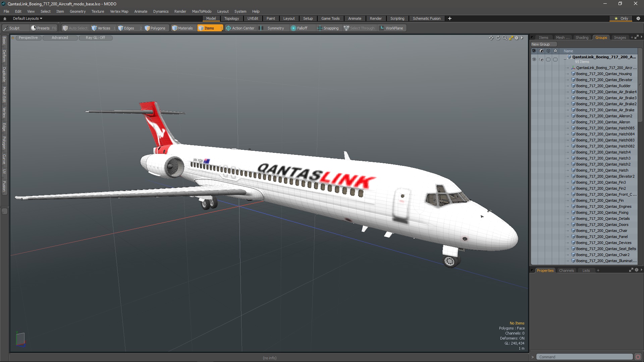Screen dimensions: 644x362
Task: Open the Materials selection mode
Action: pos(182,28)
